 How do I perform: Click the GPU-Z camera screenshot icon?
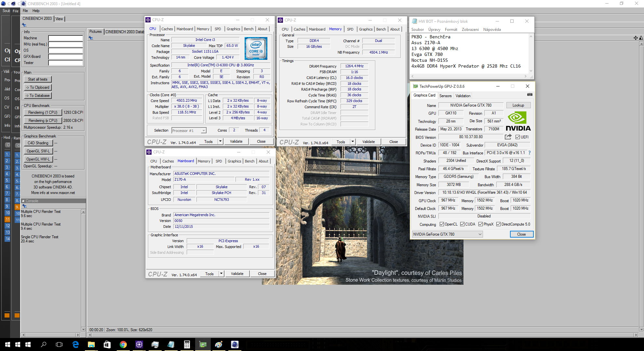(x=530, y=95)
